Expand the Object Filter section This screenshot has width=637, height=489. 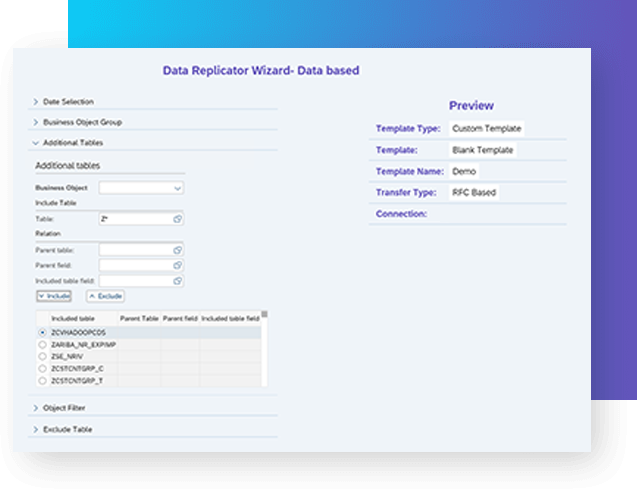click(36, 408)
